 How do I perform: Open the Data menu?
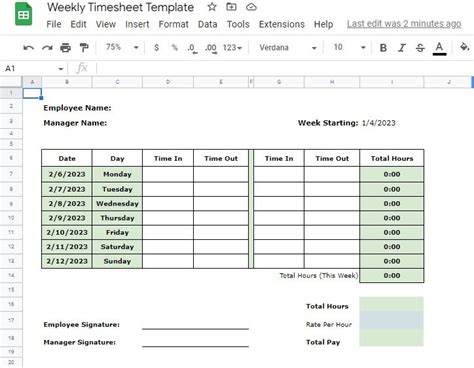pyautogui.click(x=207, y=24)
